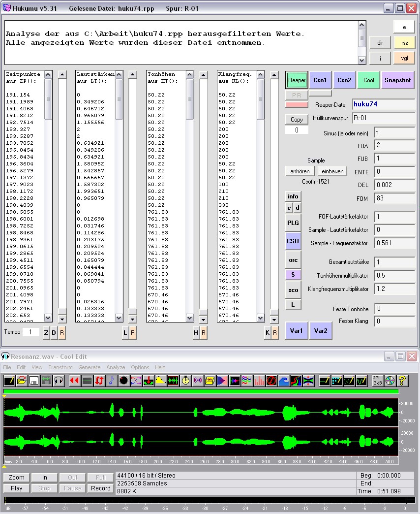Screen dimensions: 420x514
Task: Click the Copy button
Action: tap(297, 119)
